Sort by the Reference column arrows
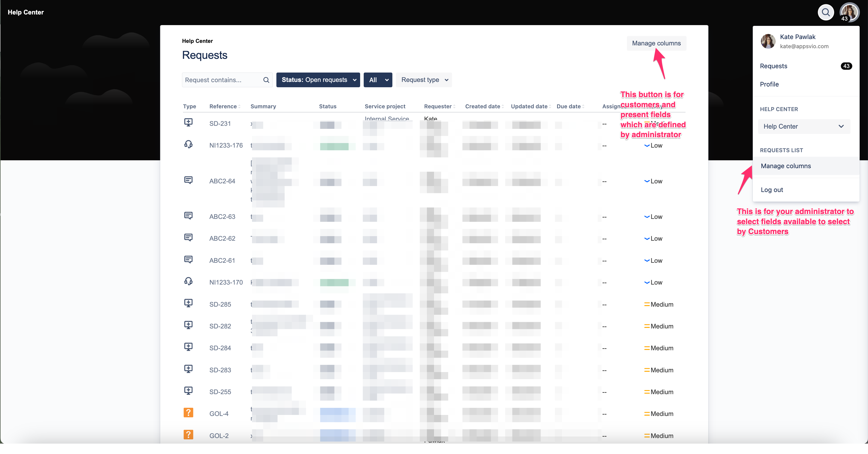Image resolution: width=868 pixels, height=454 pixels. pyautogui.click(x=240, y=106)
